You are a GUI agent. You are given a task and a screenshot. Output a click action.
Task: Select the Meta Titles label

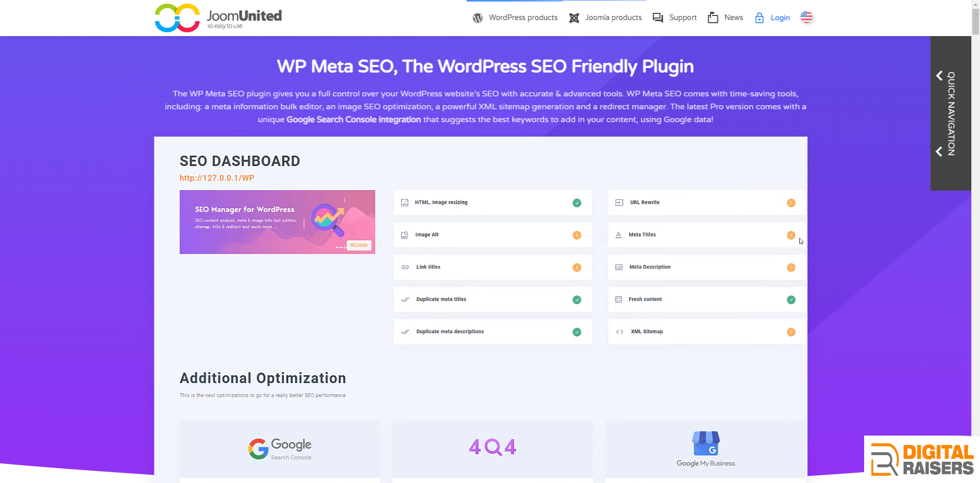tap(642, 235)
